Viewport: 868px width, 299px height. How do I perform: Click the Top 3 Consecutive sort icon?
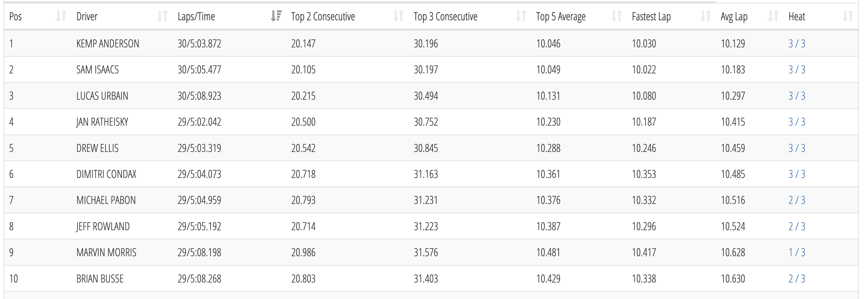coord(521,16)
